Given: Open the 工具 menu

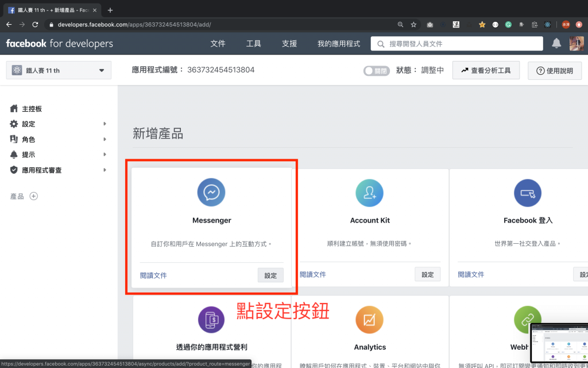Looking at the screenshot, I should 253,44.
